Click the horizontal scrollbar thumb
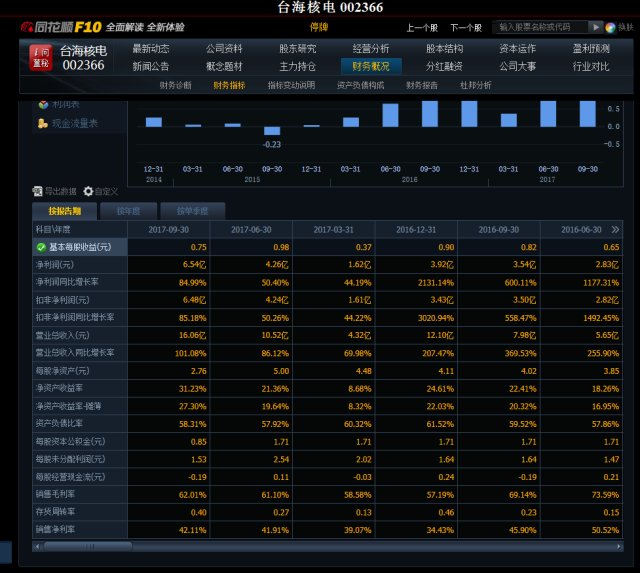The height and width of the screenshot is (573, 640). [x=88, y=546]
